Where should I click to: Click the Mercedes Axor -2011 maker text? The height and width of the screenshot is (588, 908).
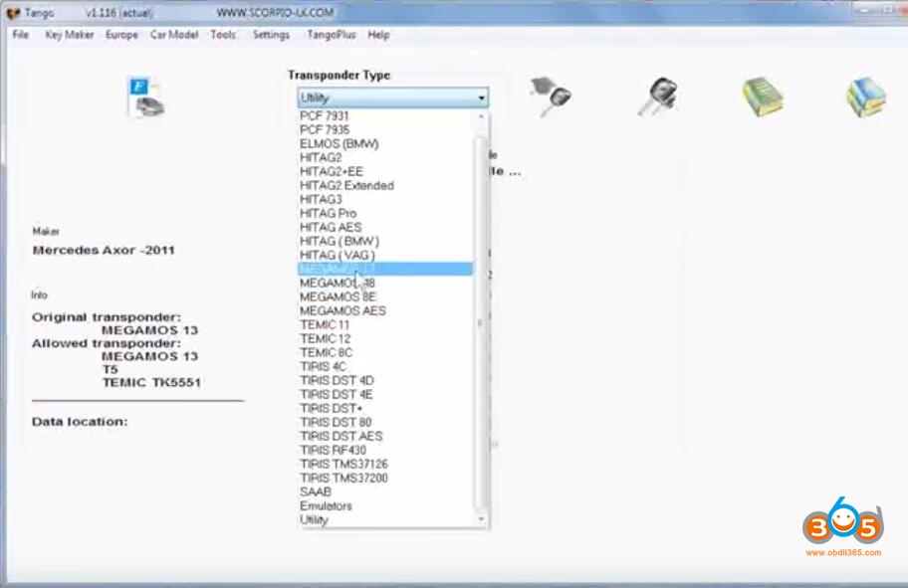tap(104, 250)
